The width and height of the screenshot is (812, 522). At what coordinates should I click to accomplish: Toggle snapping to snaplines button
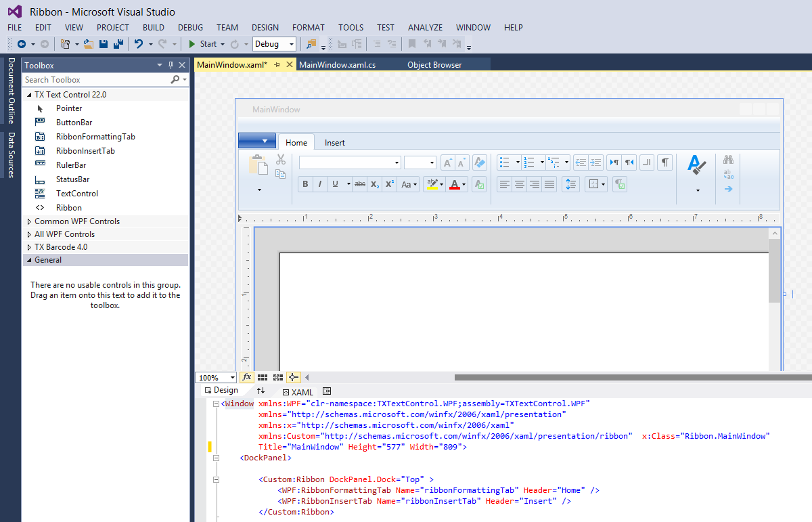[293, 377]
